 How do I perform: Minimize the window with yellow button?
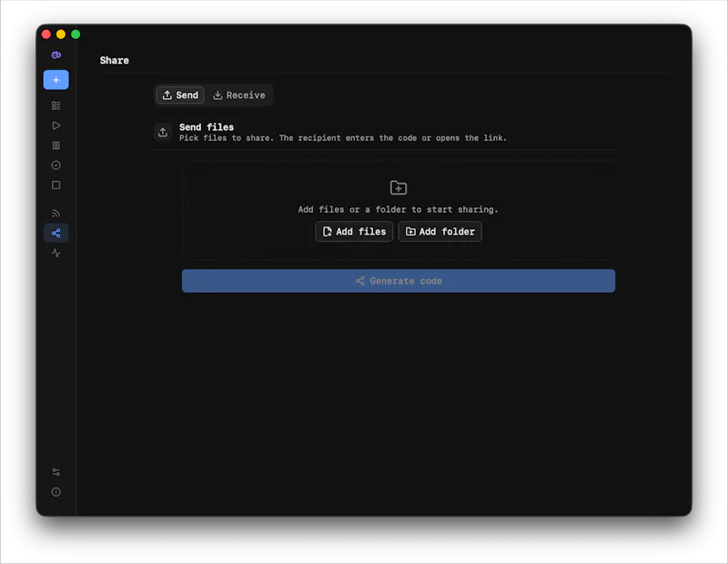point(61,35)
